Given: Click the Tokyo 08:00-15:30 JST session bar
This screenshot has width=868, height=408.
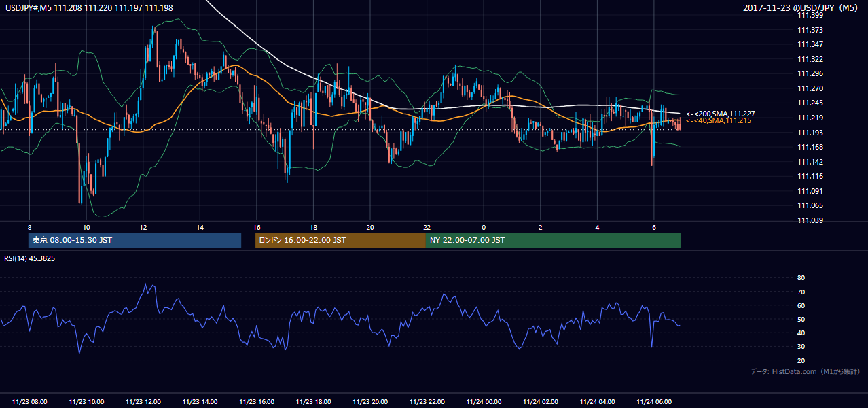Looking at the screenshot, I should [x=134, y=240].
